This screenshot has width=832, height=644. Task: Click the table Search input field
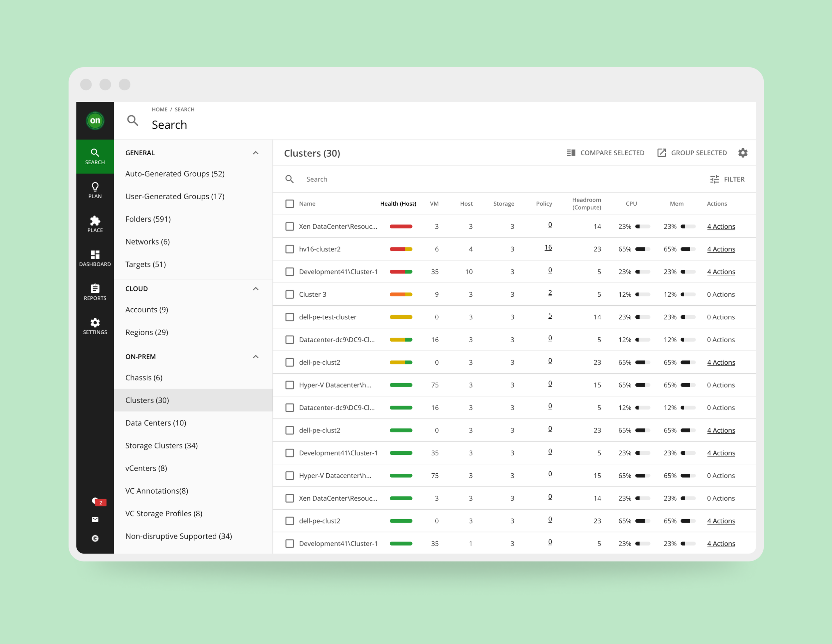[495, 179]
